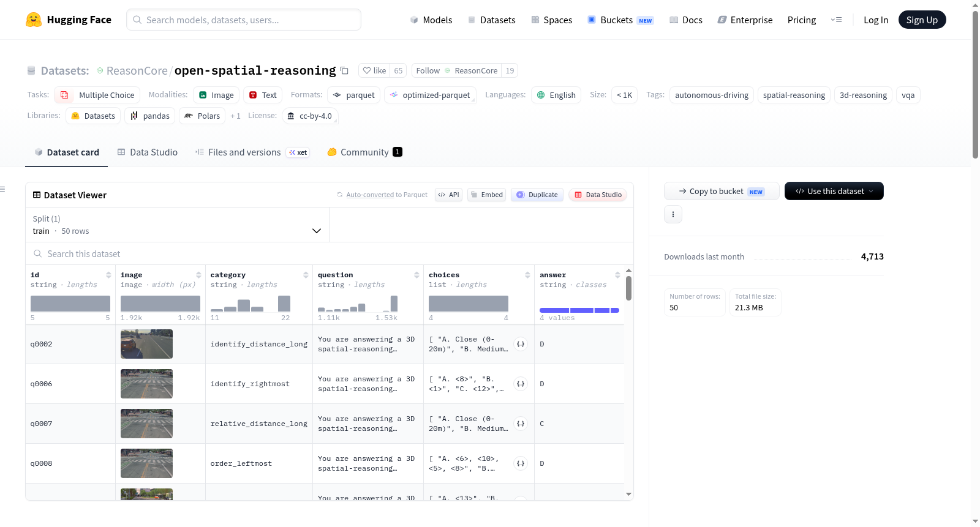
Task: Expand choices cell for row q0008
Action: (x=521, y=463)
